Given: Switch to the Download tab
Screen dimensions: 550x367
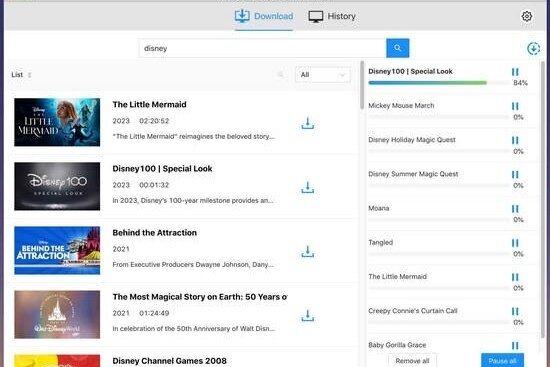Looking at the screenshot, I should (264, 16).
